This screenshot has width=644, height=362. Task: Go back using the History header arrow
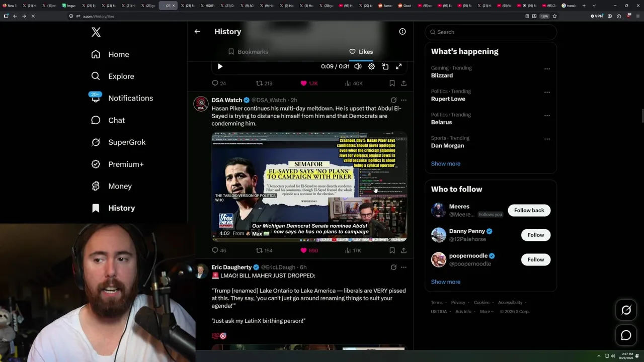(x=197, y=32)
